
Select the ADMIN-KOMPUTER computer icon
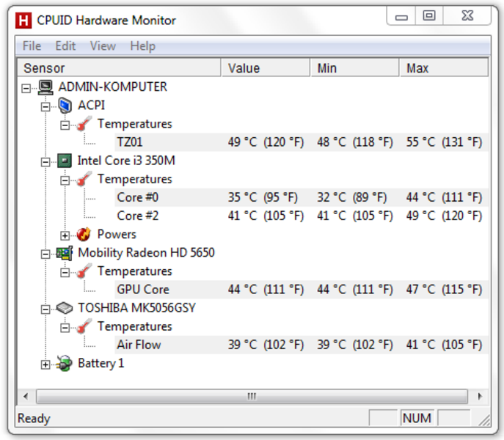[x=45, y=87]
